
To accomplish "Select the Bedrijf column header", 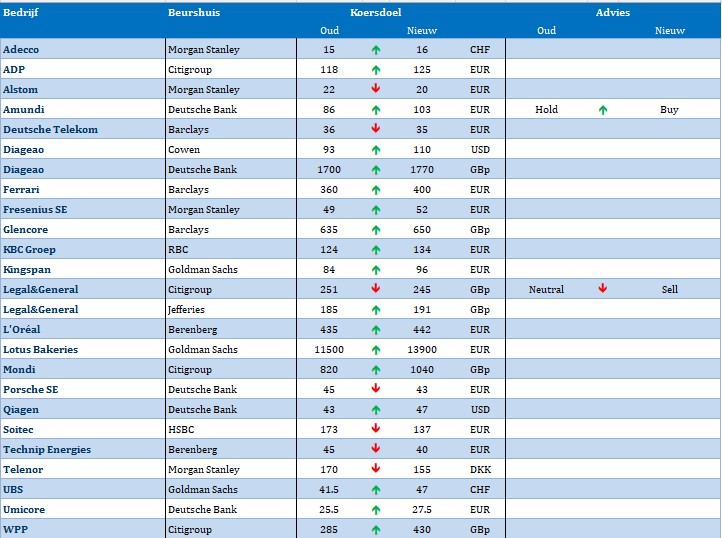I will 21,12.
